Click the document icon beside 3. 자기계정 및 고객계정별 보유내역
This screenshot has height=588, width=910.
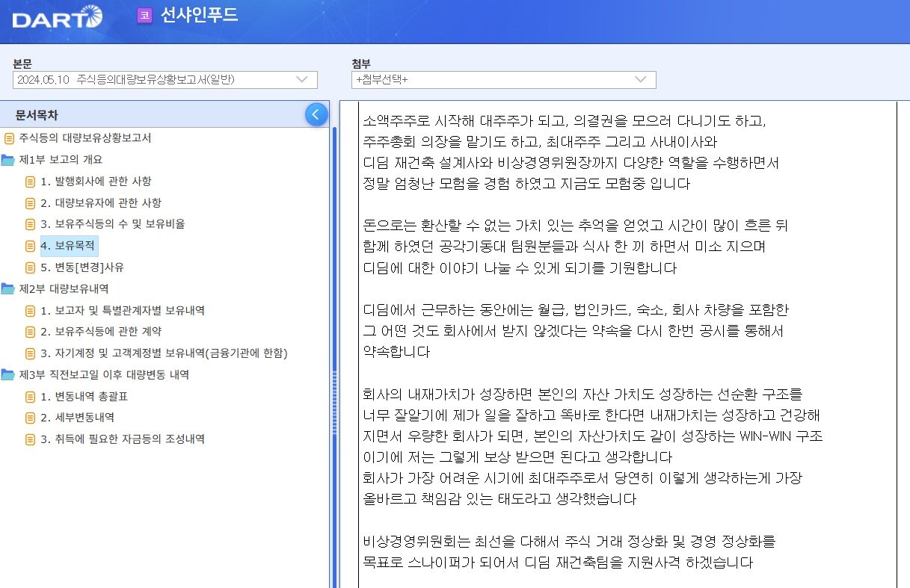tap(28, 353)
